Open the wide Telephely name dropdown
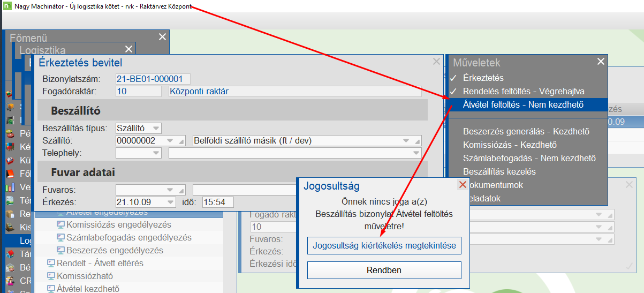This screenshot has width=644, height=293. (416, 153)
